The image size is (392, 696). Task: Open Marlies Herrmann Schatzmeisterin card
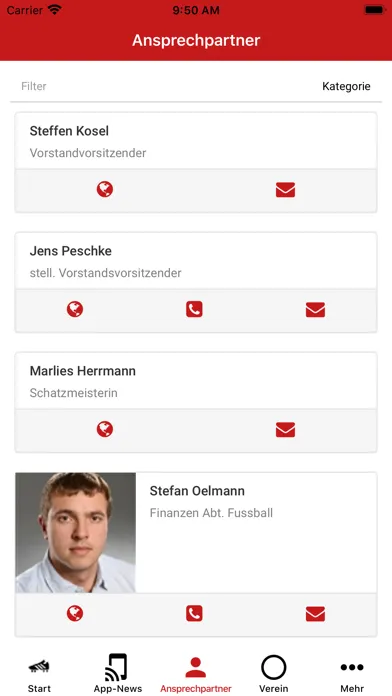tap(196, 381)
